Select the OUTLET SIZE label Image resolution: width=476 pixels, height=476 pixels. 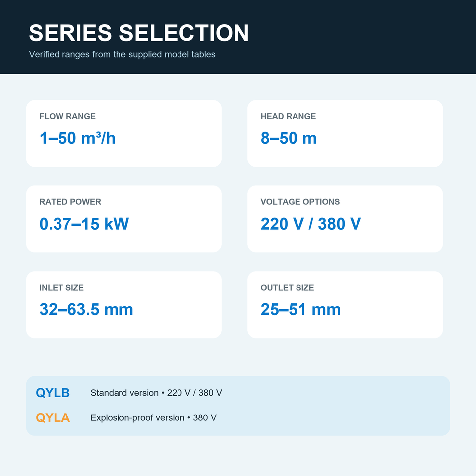pyautogui.click(x=287, y=287)
